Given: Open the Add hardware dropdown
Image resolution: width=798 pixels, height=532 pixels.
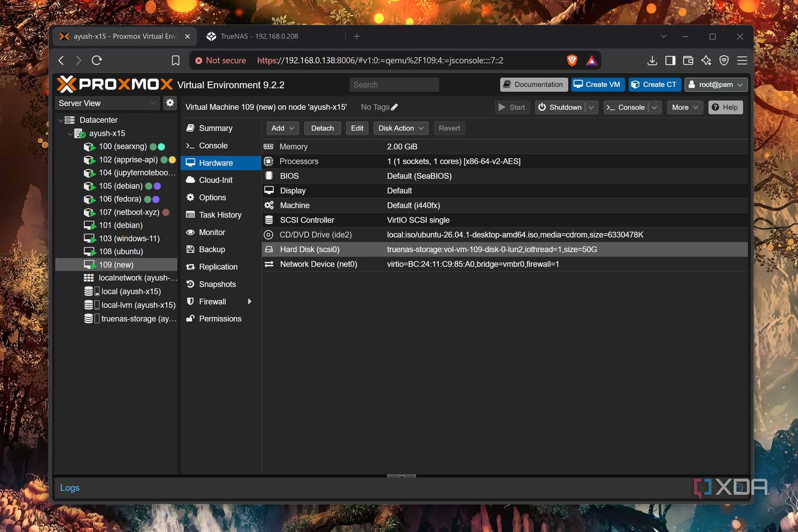Looking at the screenshot, I should click(282, 128).
